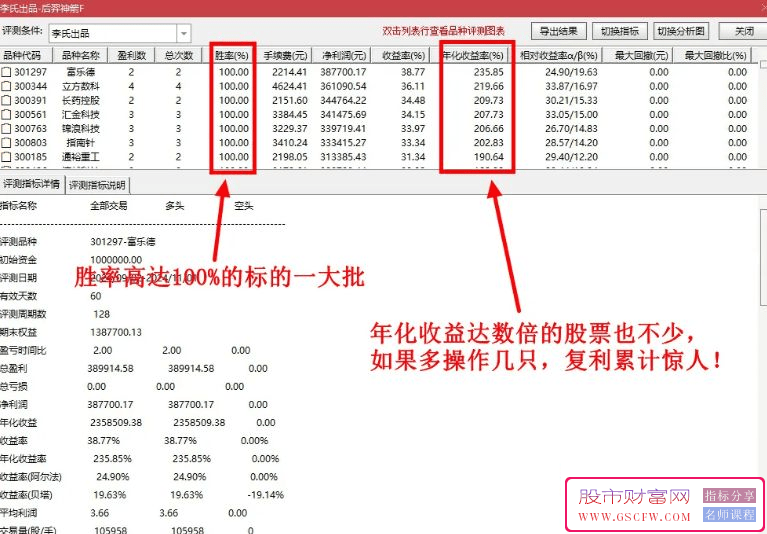767x534 pixels.
Task: Tick the checkbox for 301297 富乐德
Action: pyautogui.click(x=5, y=72)
